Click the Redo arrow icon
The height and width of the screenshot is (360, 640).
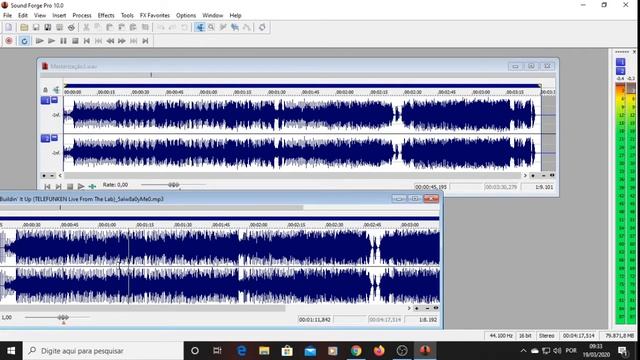pyautogui.click(x=173, y=27)
